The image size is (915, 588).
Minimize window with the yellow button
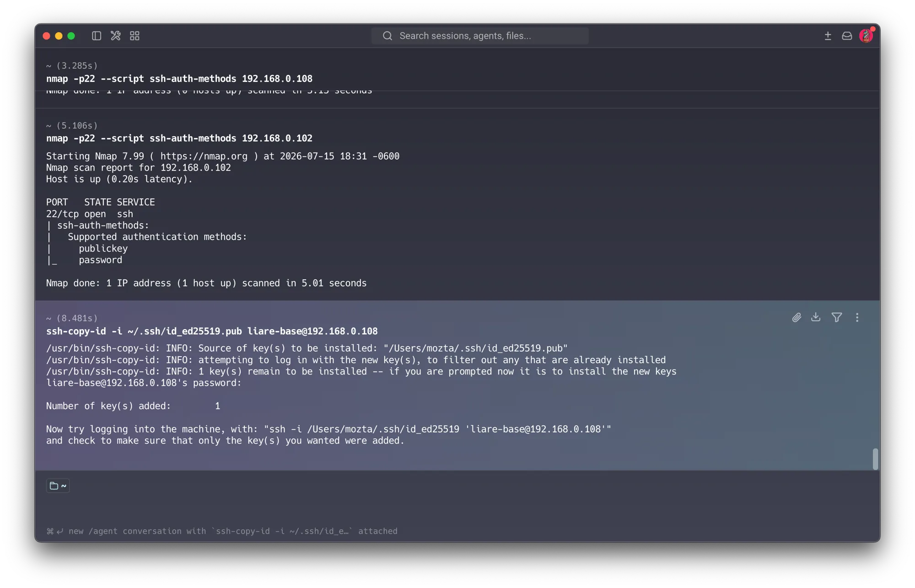click(x=59, y=36)
